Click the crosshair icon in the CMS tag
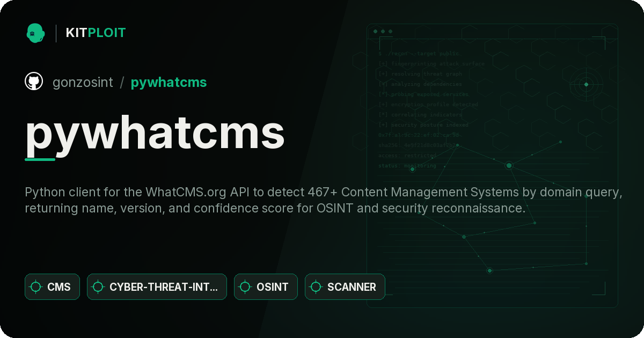 [x=36, y=287]
